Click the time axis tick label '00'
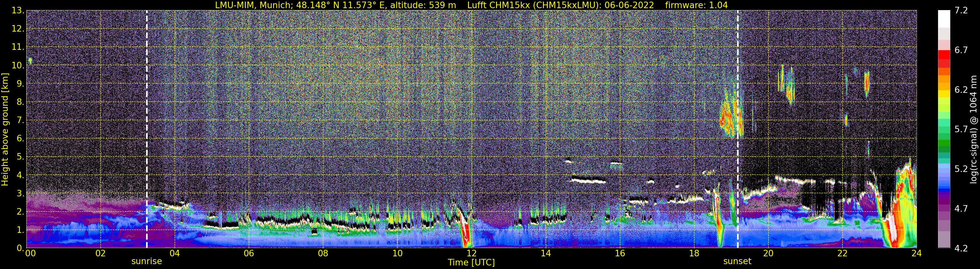This screenshot has height=269, width=980. (31, 253)
